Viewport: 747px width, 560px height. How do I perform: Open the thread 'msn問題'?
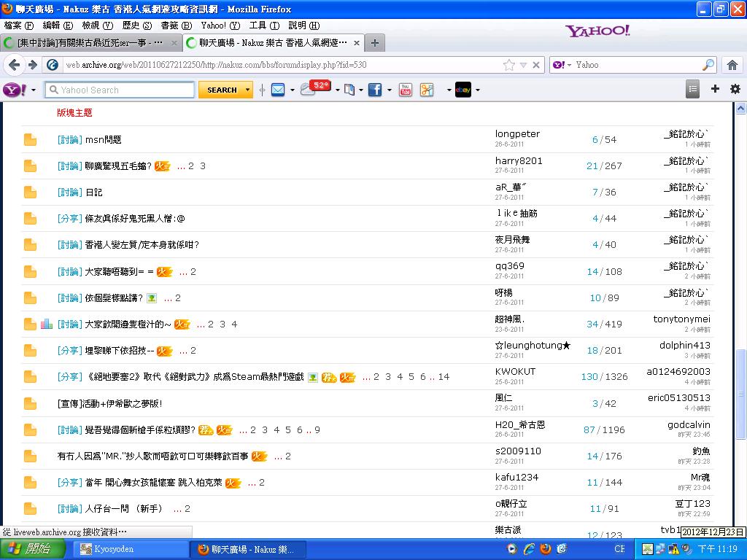click(x=103, y=139)
